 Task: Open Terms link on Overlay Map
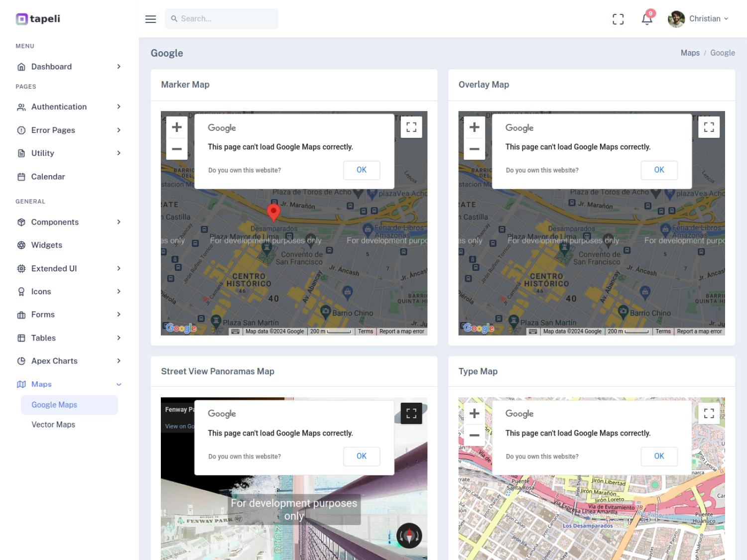click(663, 332)
